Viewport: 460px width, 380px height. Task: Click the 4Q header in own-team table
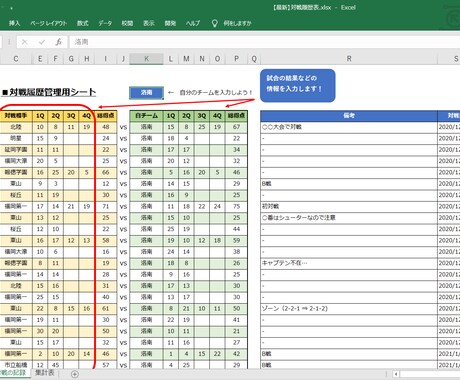(217, 116)
